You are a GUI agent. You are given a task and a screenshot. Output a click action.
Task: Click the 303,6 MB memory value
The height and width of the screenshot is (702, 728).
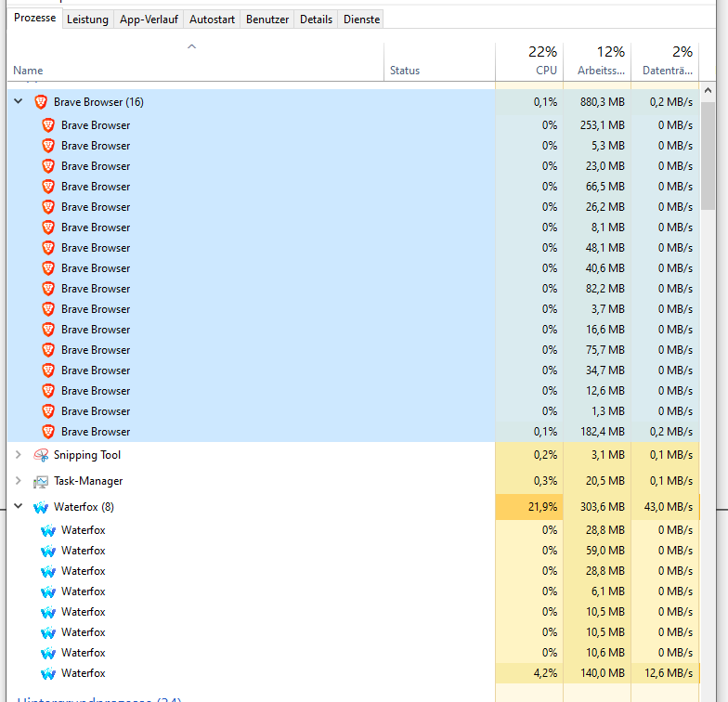coord(602,507)
